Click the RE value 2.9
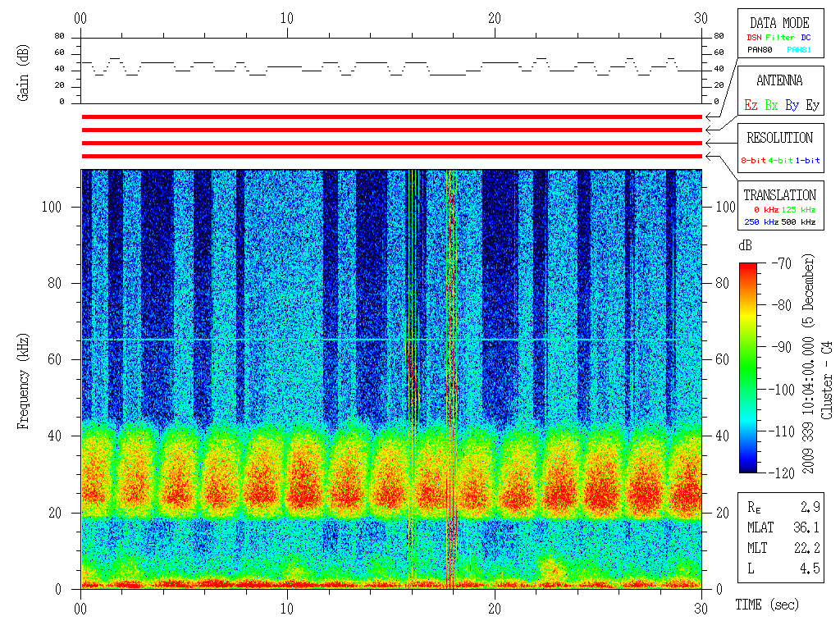 (x=810, y=507)
